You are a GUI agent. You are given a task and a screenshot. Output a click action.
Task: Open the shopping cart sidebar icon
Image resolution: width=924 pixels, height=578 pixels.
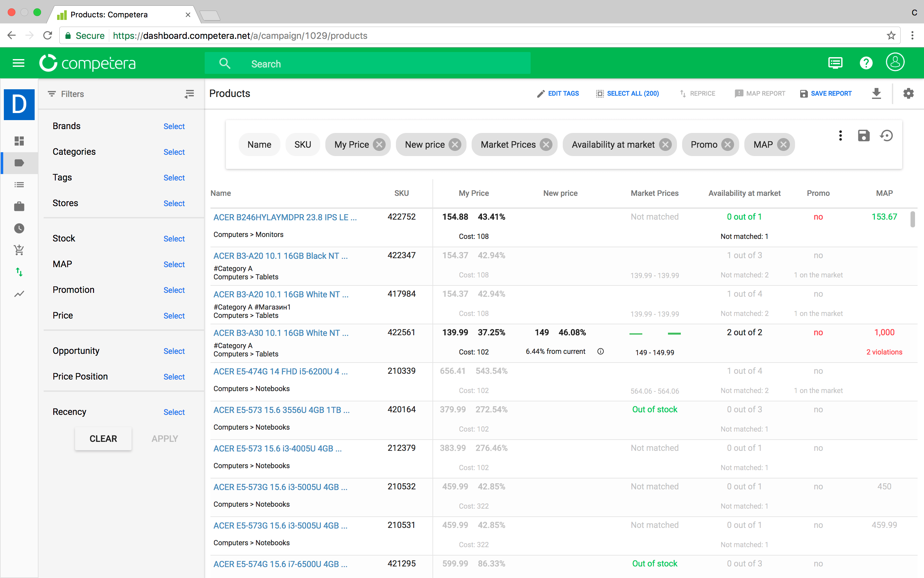click(19, 250)
